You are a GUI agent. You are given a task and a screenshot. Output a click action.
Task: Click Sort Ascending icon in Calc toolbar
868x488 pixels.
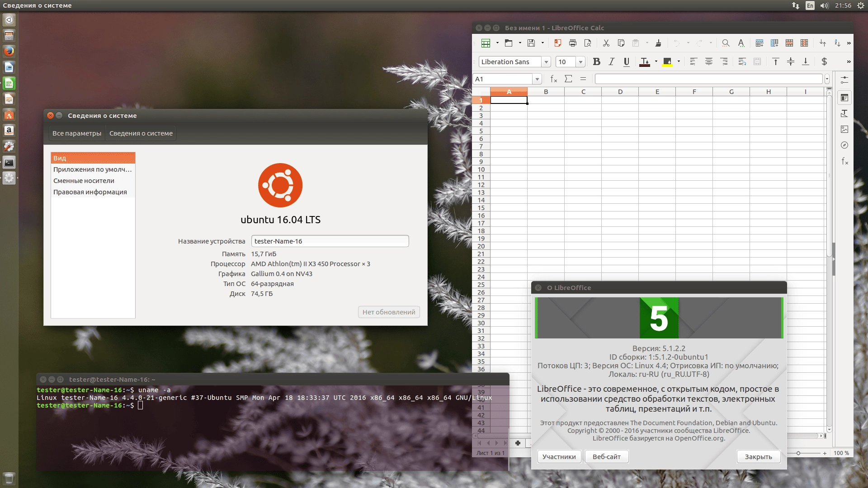coord(837,43)
